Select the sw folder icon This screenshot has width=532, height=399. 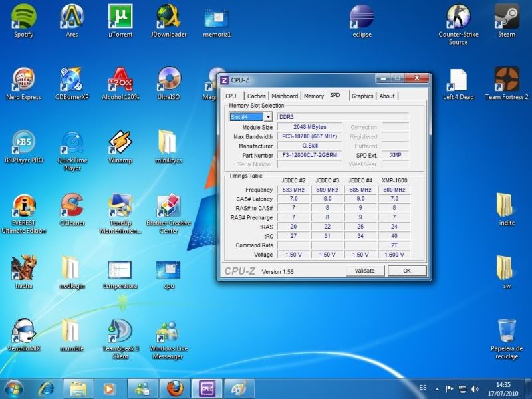click(x=507, y=273)
